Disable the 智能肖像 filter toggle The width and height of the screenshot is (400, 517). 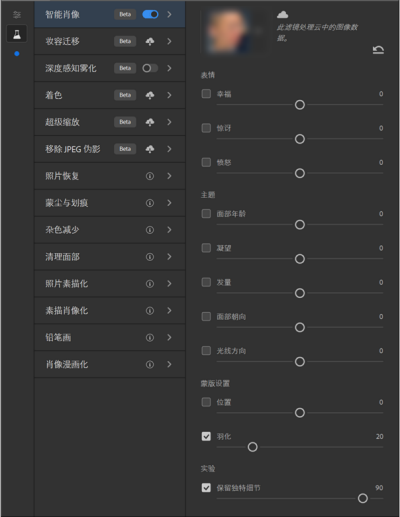point(150,14)
